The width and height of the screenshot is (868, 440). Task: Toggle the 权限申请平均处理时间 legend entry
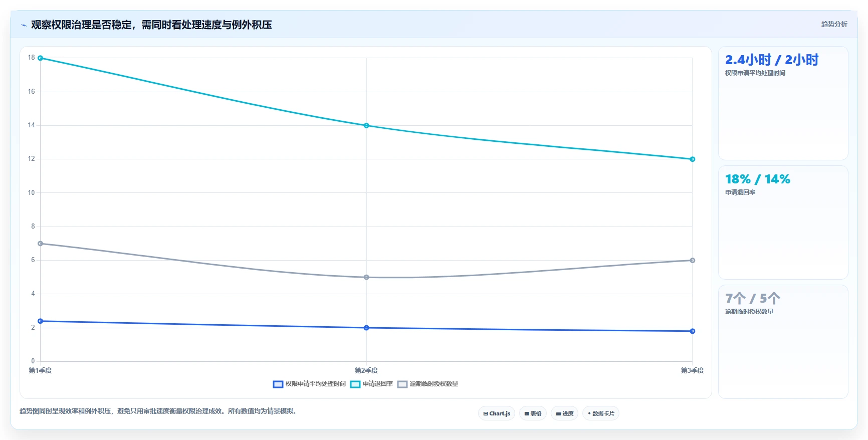tap(309, 384)
